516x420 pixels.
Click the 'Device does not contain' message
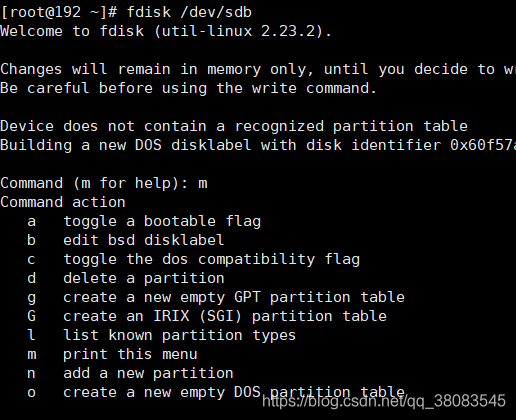click(234, 126)
